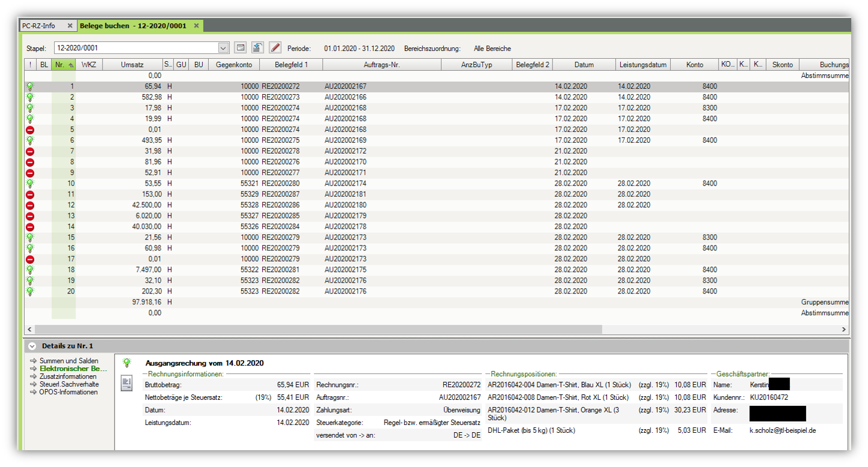
Task: Open the document icon in the details panel
Action: (127, 384)
